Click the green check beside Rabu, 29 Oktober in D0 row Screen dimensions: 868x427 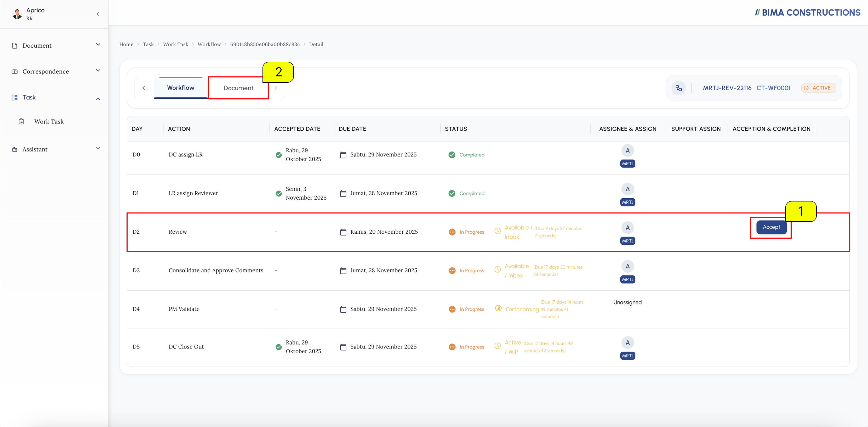[279, 155]
